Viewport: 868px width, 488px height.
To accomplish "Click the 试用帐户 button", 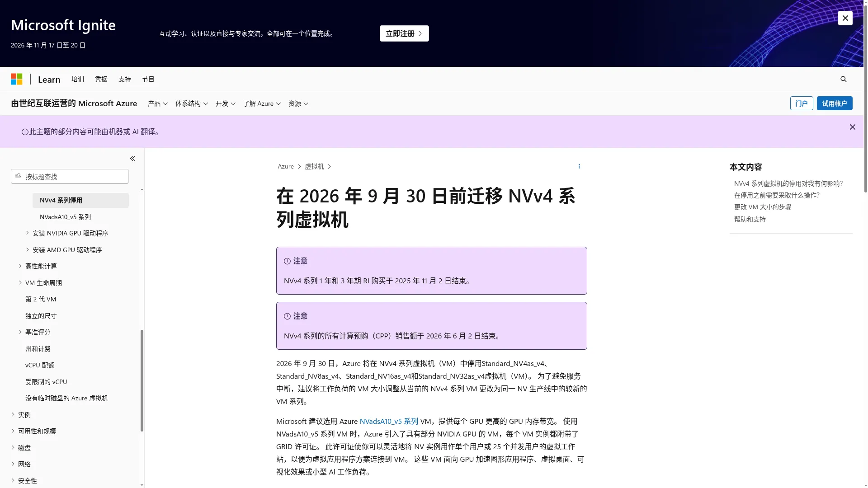I will (835, 103).
